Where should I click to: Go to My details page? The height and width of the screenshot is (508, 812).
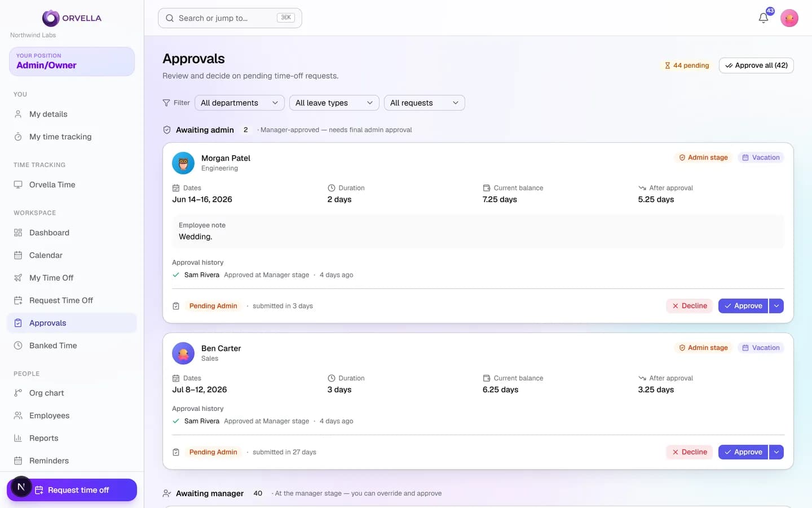click(x=72, y=114)
